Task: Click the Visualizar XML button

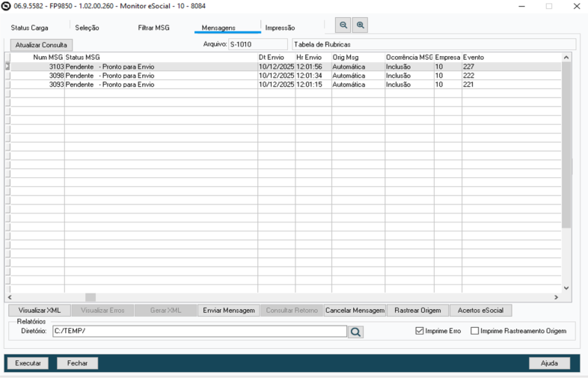Action: [40, 311]
